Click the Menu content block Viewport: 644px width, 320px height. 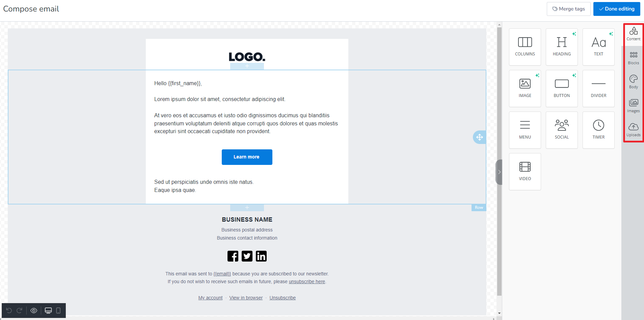point(525,130)
